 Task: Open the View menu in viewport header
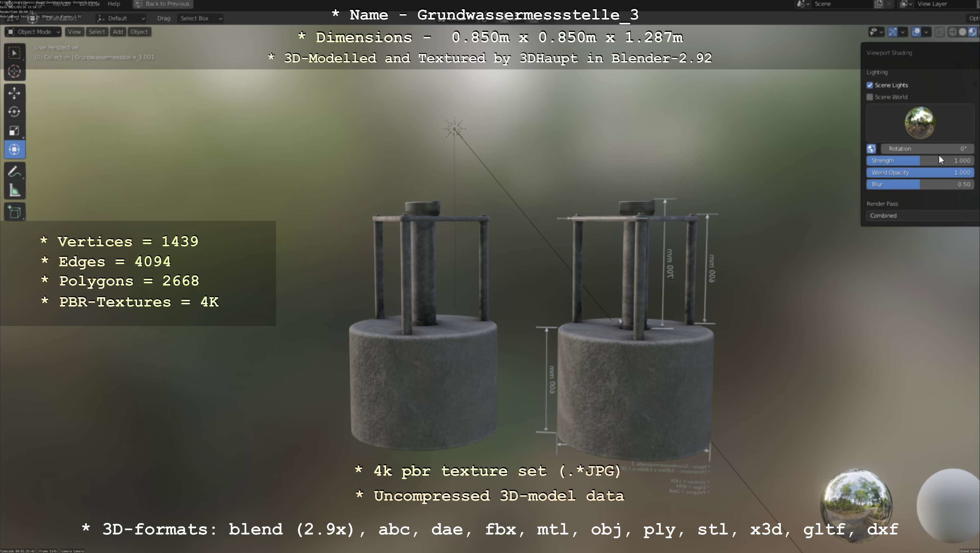click(74, 32)
